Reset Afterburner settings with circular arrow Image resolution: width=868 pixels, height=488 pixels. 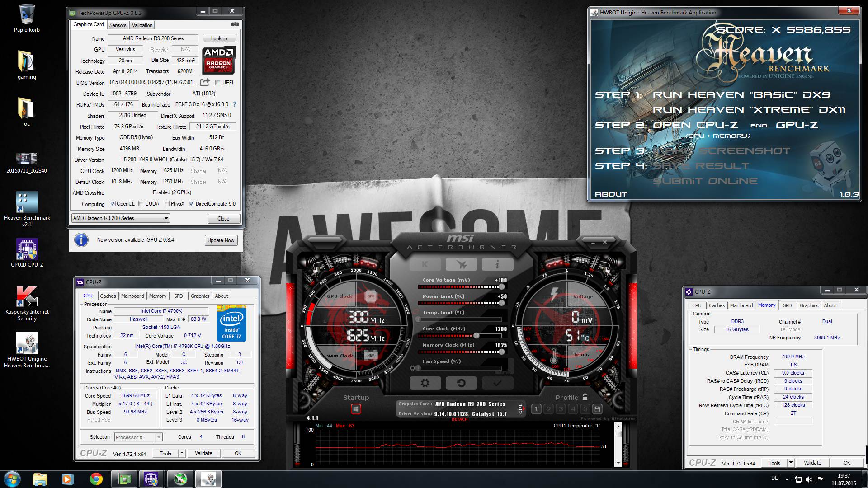tap(461, 383)
